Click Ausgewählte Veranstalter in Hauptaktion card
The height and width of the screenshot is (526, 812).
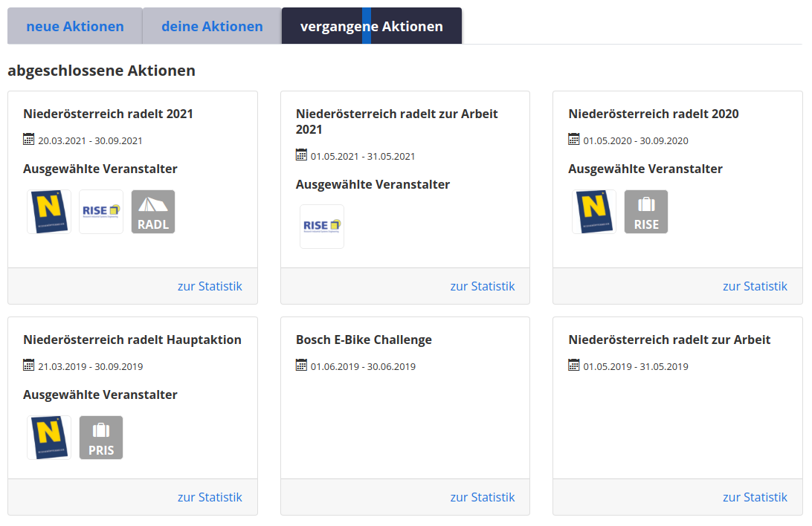(x=100, y=395)
